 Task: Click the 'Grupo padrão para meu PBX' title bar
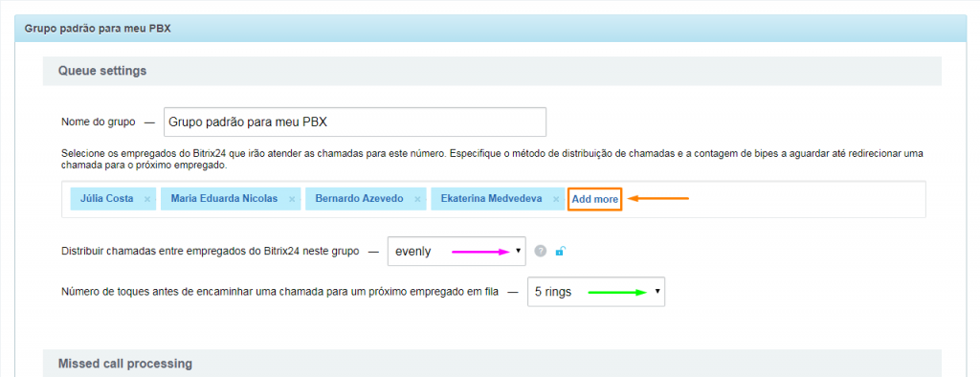pos(489,29)
